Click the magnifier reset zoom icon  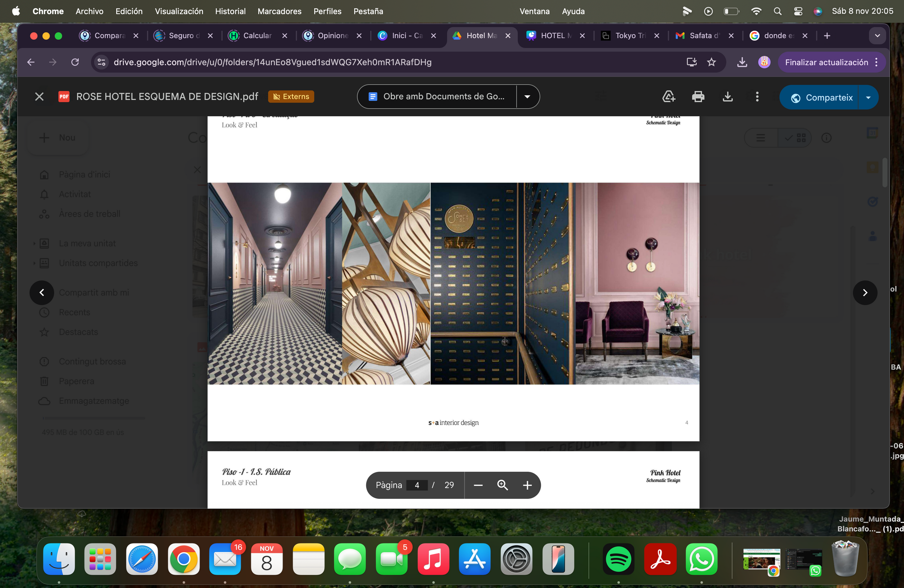[503, 485]
